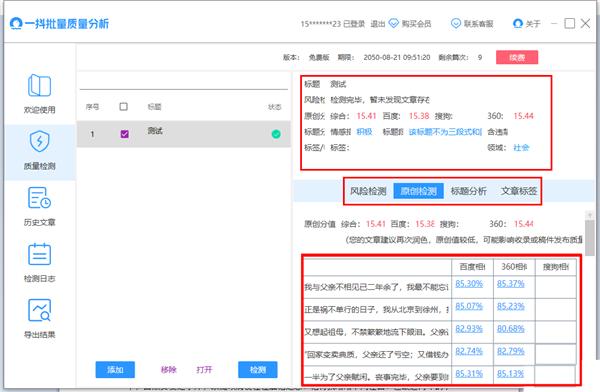Click sentence starting 一半为了父亲赋闲
The height and width of the screenshot is (392, 600).
pos(377,377)
